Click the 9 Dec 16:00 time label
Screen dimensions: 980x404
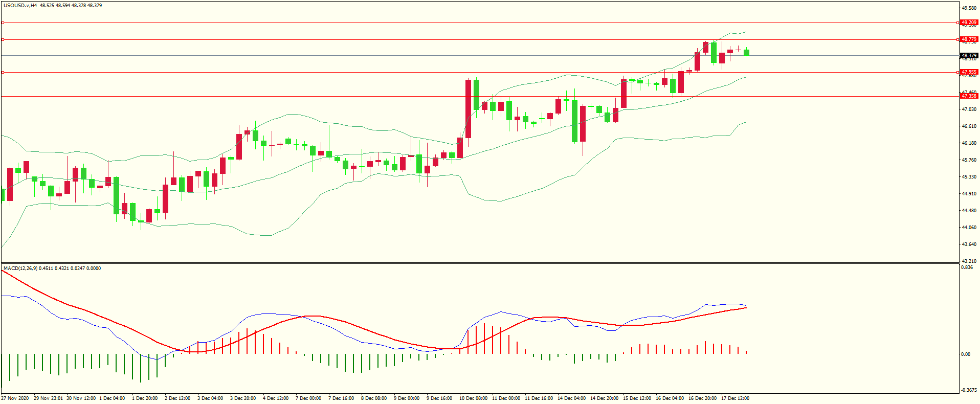tap(439, 398)
